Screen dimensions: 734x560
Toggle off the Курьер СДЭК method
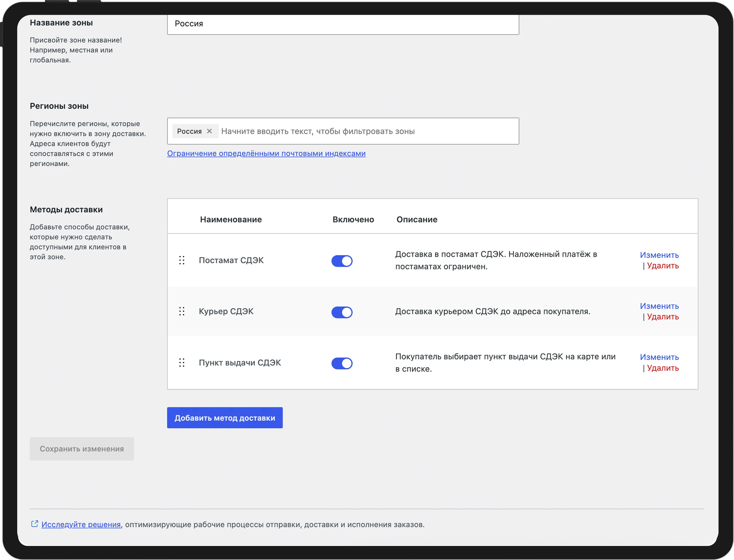pyautogui.click(x=342, y=312)
